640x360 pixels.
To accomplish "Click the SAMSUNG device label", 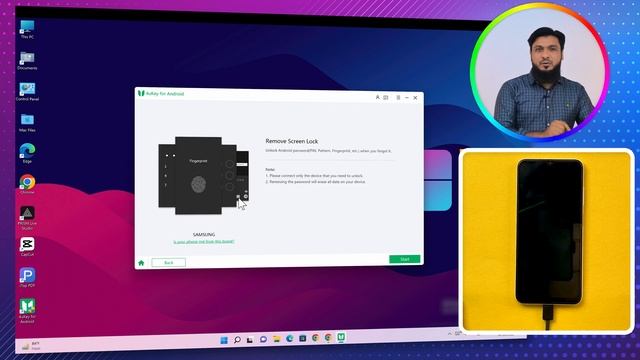I will pyautogui.click(x=204, y=234).
